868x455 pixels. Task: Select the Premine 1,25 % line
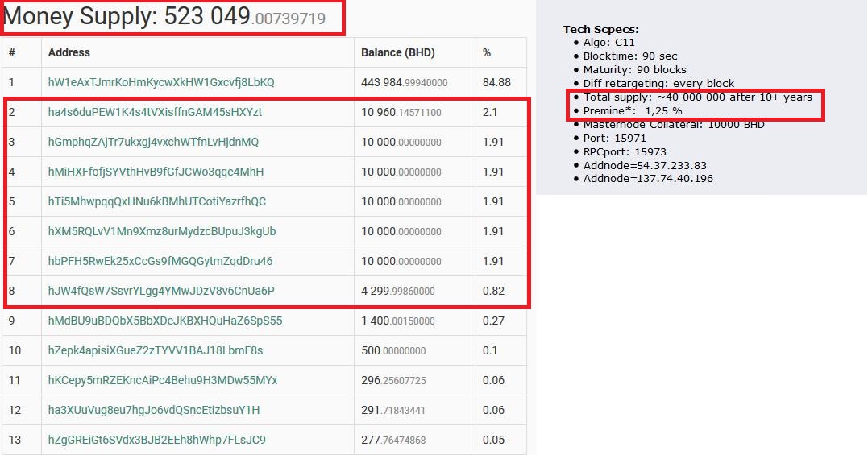pos(633,111)
